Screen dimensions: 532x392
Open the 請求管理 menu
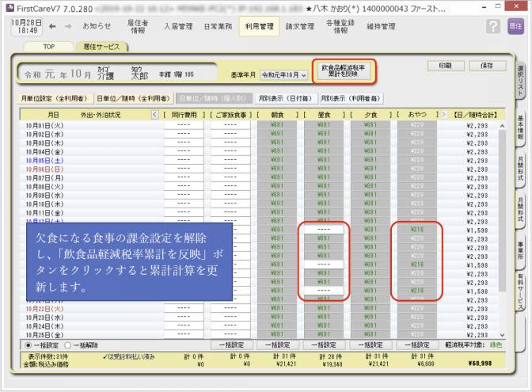[x=299, y=26]
